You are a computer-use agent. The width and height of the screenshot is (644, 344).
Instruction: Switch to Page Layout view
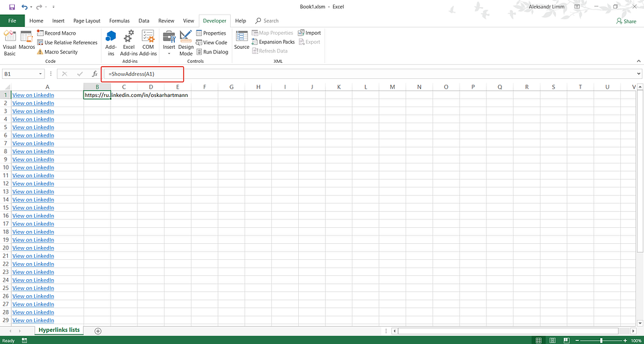pyautogui.click(x=552, y=340)
